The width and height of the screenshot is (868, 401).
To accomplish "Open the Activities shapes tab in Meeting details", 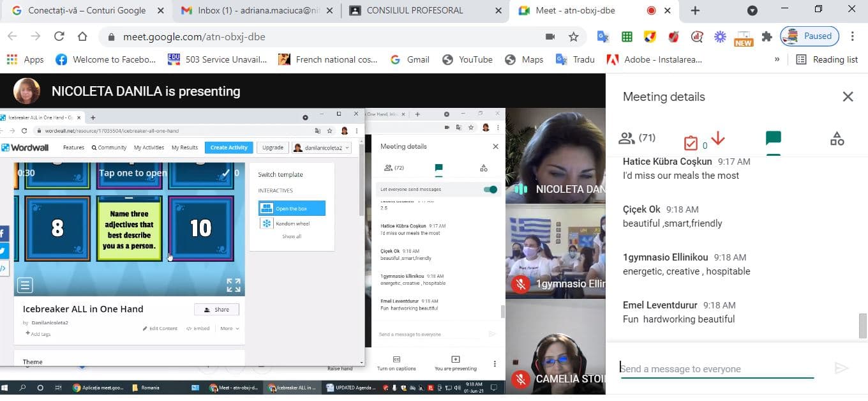I will coord(837,139).
